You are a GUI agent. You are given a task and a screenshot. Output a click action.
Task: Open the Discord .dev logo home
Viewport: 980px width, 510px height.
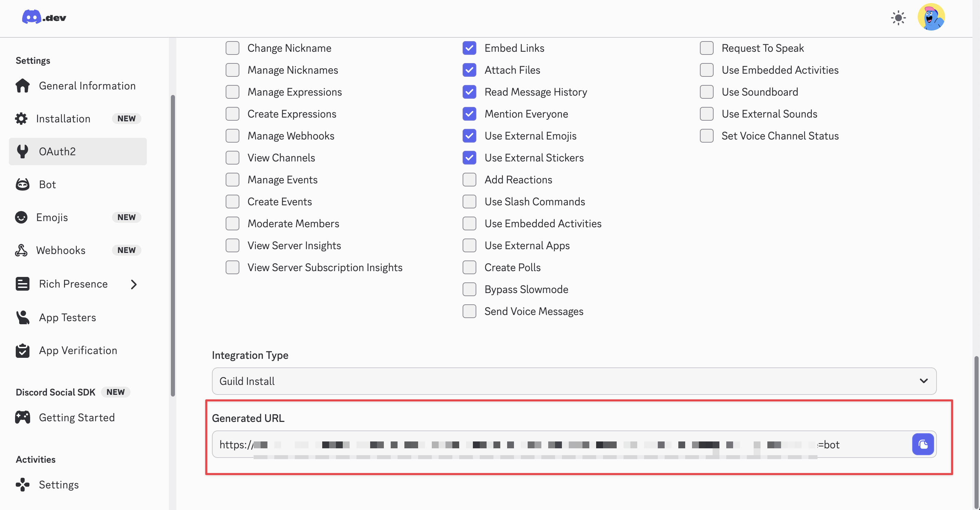[44, 17]
